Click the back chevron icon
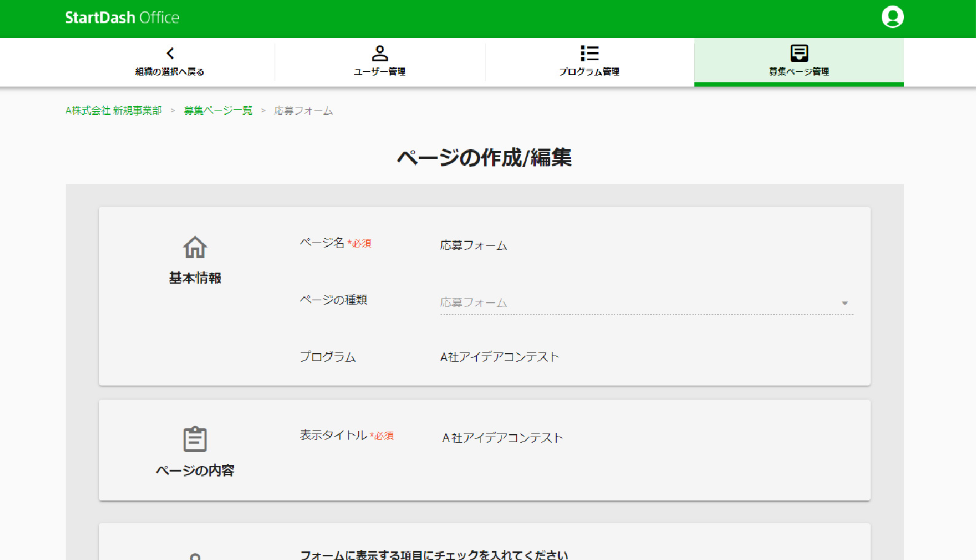Viewport: 977px width, 560px height. [x=170, y=53]
